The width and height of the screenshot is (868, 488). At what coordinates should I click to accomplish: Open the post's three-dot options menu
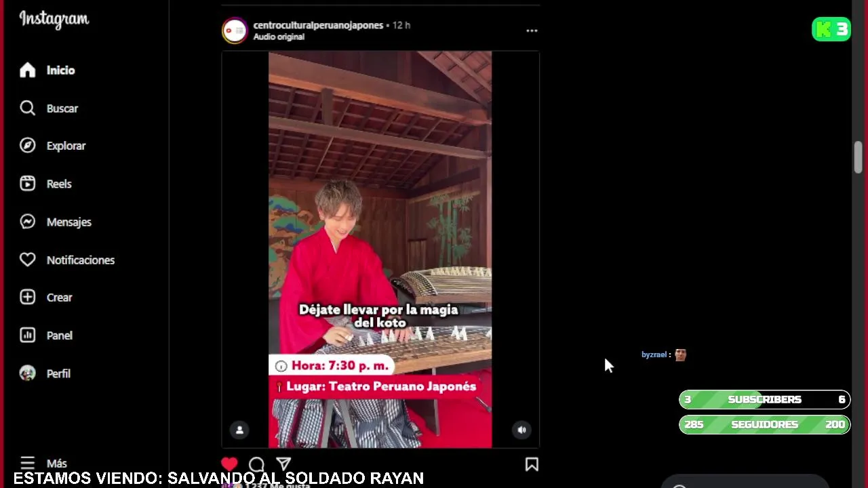click(532, 30)
